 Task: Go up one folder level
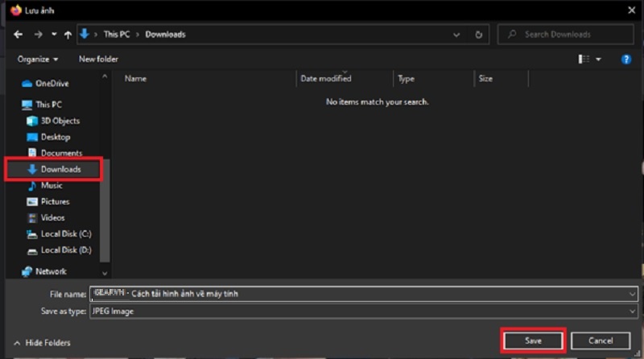click(x=68, y=35)
